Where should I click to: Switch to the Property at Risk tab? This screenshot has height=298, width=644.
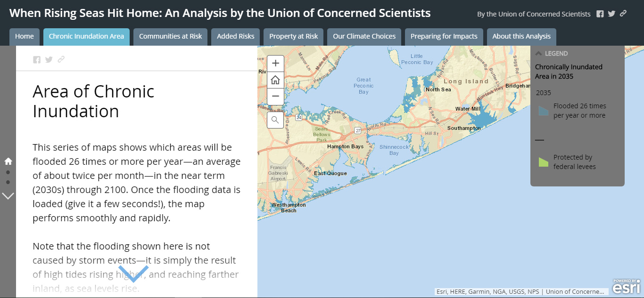[x=293, y=36]
